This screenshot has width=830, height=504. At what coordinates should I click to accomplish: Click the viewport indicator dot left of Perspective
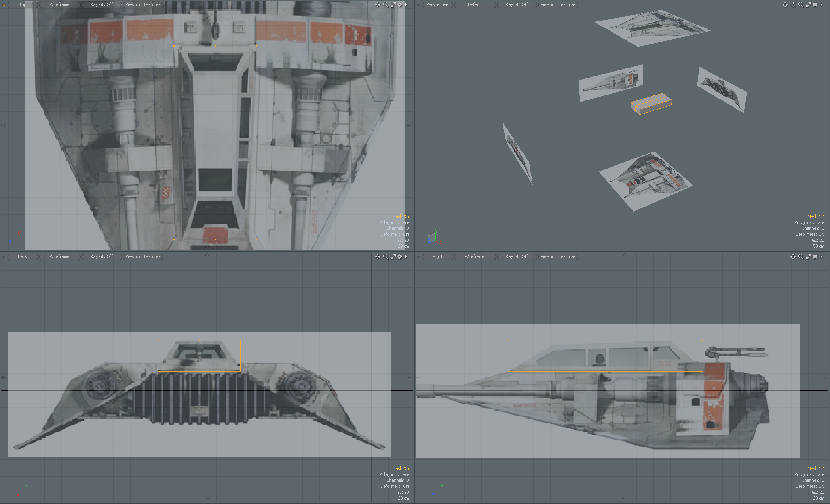point(419,5)
